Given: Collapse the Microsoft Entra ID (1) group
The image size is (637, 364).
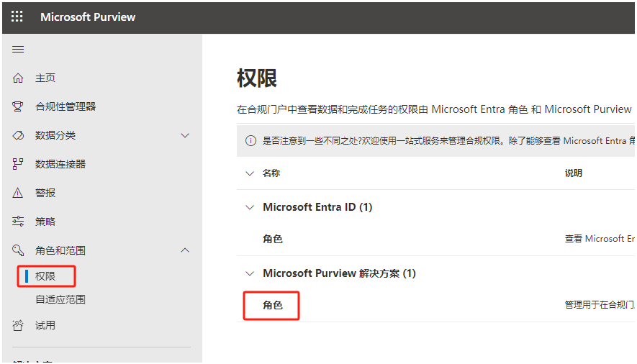Looking at the screenshot, I should 250,207.
